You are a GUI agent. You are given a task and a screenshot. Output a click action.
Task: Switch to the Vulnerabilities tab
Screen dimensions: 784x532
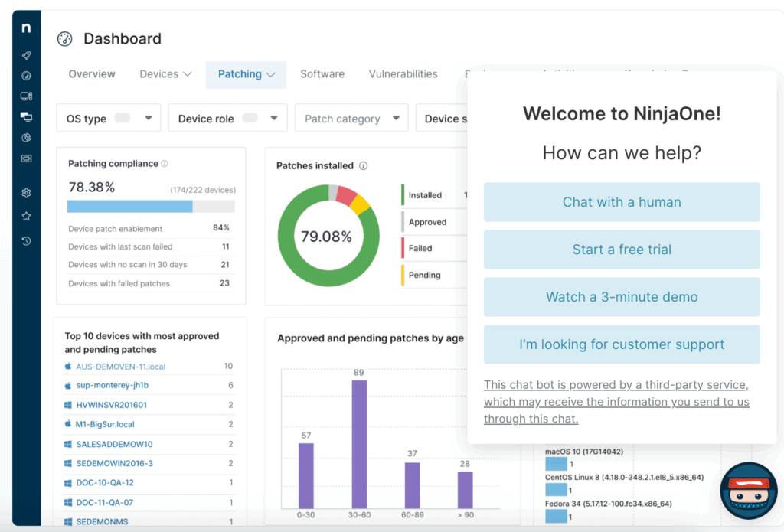tap(403, 74)
